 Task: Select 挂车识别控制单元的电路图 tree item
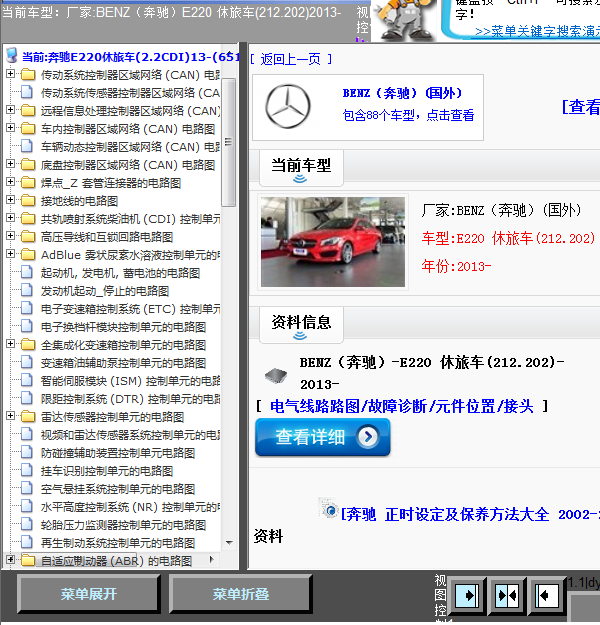107,471
